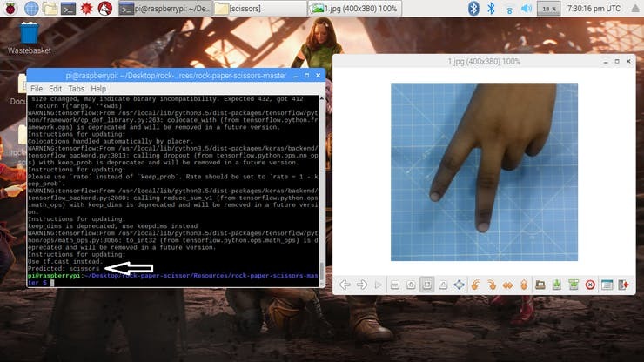Go to the previous image in the viewer
Viewport: 644px width, 362px height.
click(x=345, y=285)
